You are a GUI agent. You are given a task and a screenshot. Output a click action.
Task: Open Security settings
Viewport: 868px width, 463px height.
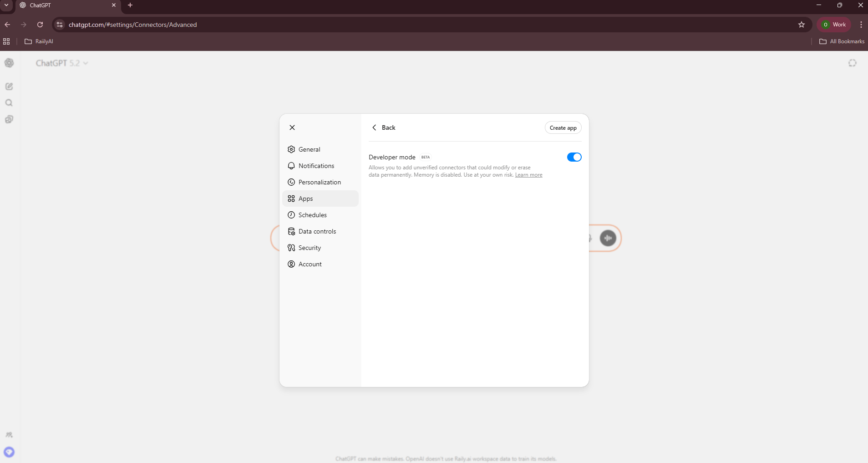(x=320, y=248)
